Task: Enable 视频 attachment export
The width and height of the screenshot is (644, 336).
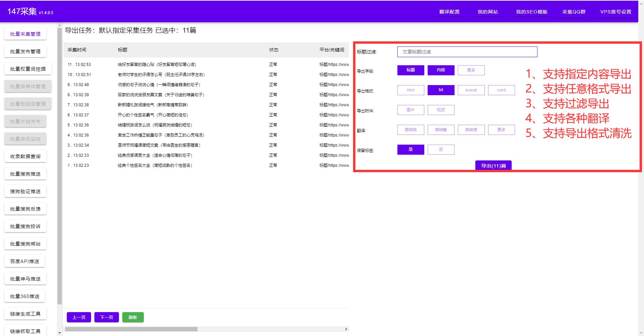Action: (441, 110)
